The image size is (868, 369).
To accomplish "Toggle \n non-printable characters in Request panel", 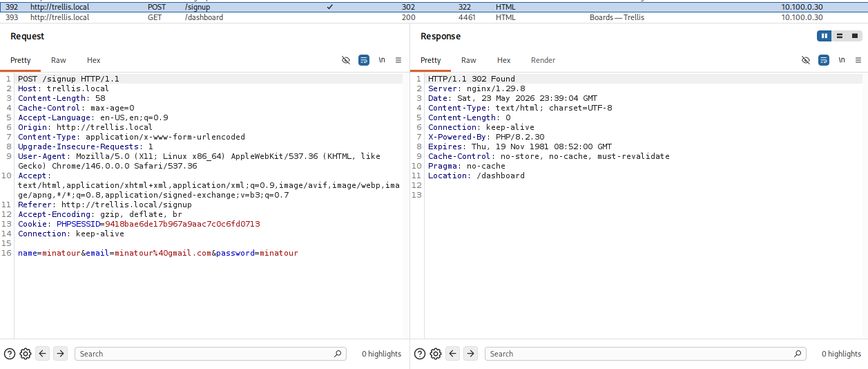I will click(x=382, y=60).
